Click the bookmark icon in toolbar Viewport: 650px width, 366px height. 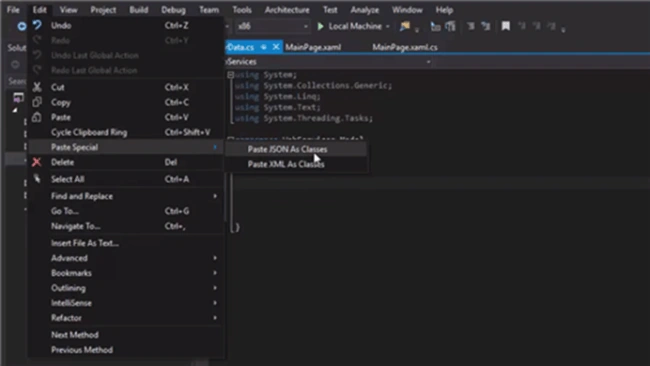click(505, 26)
